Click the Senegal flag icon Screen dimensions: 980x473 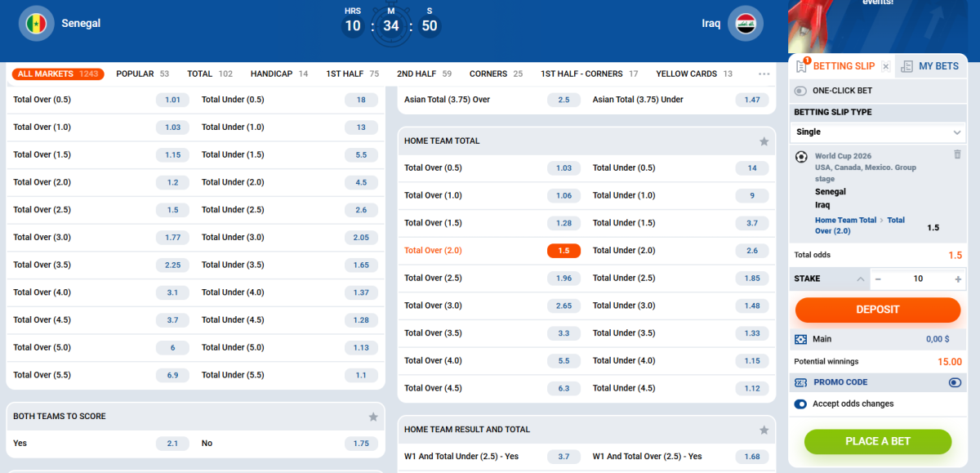pos(36,24)
